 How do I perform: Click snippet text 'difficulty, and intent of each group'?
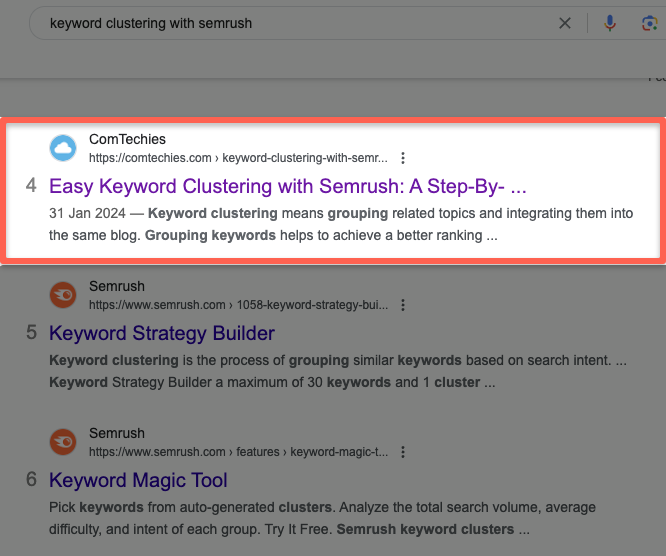pos(155,529)
